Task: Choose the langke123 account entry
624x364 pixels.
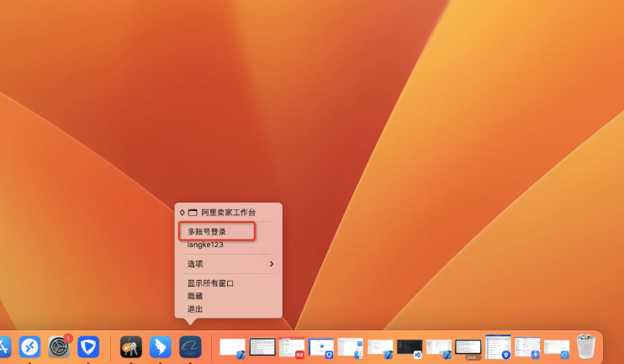Action: (x=205, y=245)
